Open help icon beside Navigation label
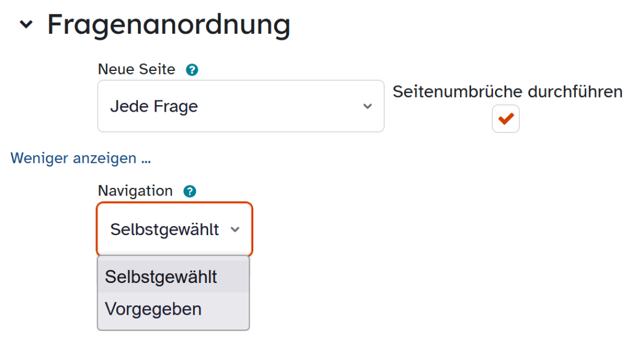 click(189, 191)
